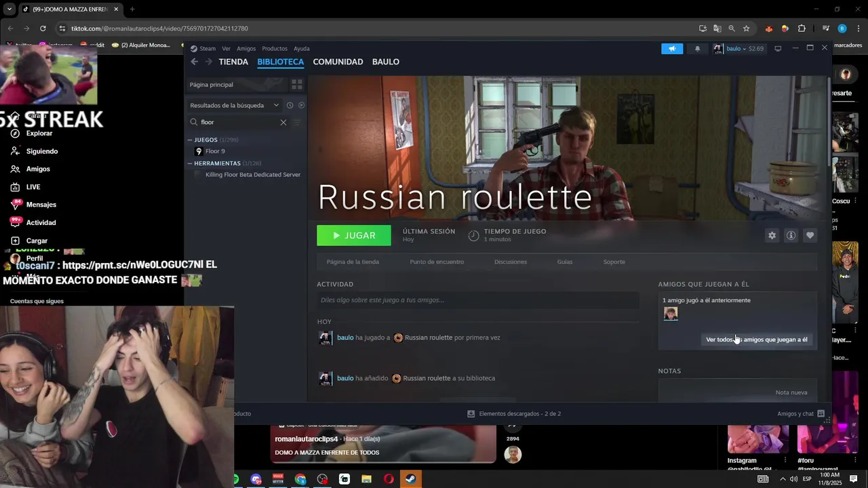Screen dimensions: 868x488
Task: Enter Steam Big Picture mode icon
Action: (778, 49)
